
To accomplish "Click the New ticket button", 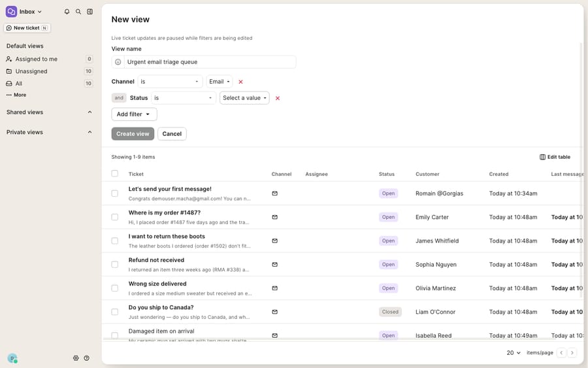I will (x=27, y=28).
